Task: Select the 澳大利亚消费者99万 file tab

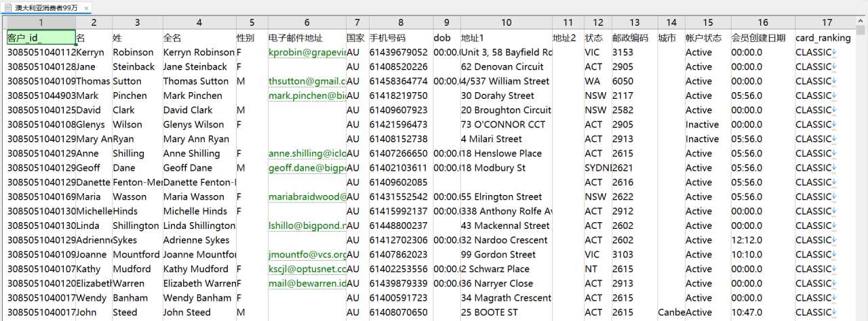Action: coord(47,7)
